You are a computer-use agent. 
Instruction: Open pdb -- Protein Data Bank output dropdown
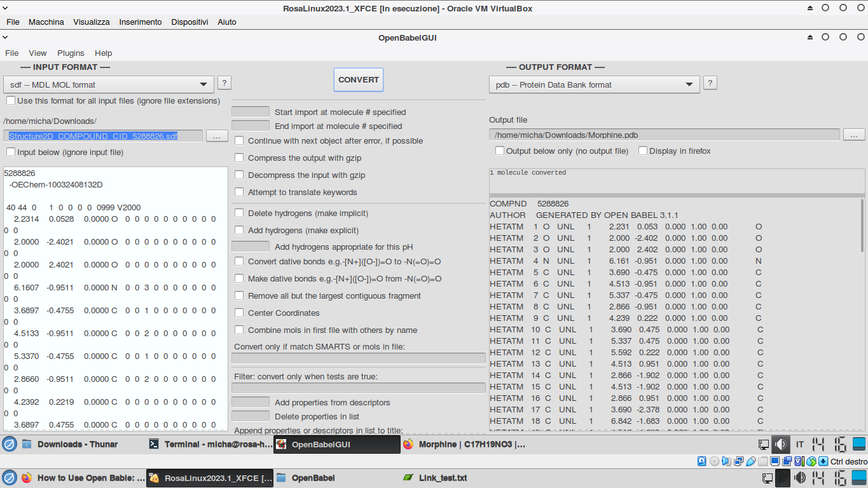click(594, 85)
